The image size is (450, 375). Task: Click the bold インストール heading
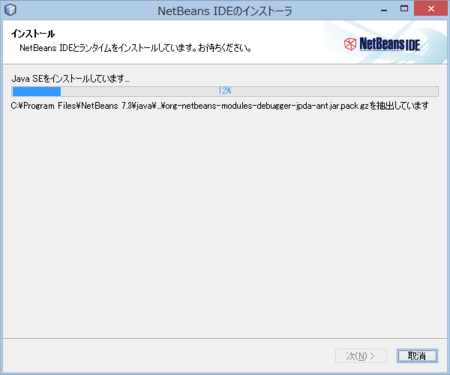[33, 33]
